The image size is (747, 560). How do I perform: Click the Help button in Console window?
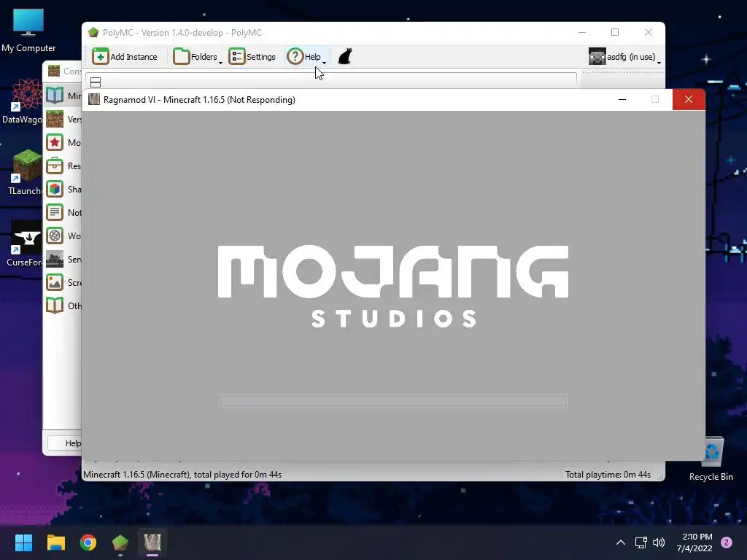tap(65, 443)
